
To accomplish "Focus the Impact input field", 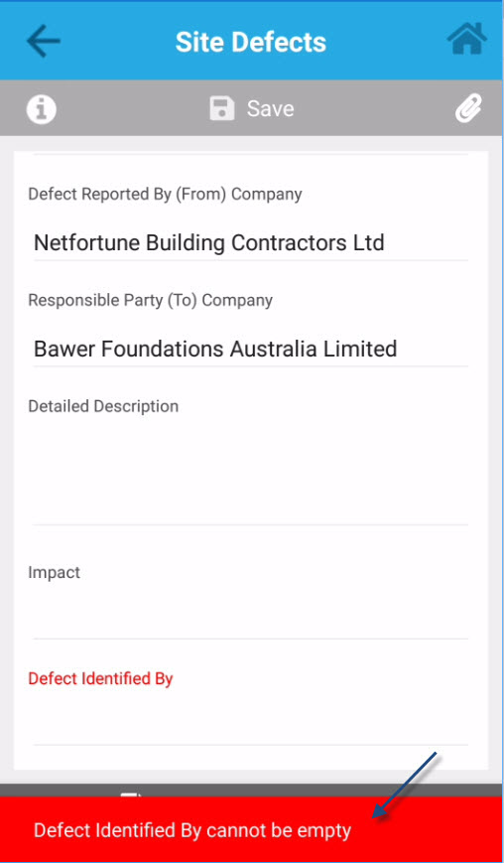I will pos(251,613).
